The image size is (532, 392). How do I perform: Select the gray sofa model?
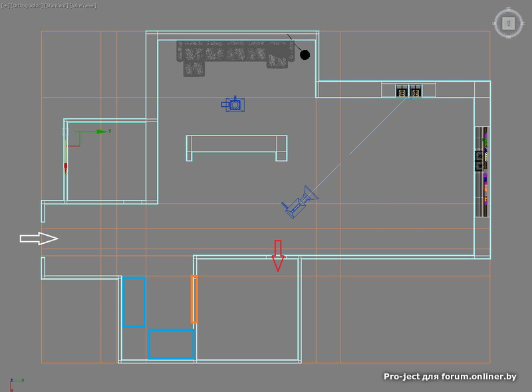pyautogui.click(x=235, y=58)
